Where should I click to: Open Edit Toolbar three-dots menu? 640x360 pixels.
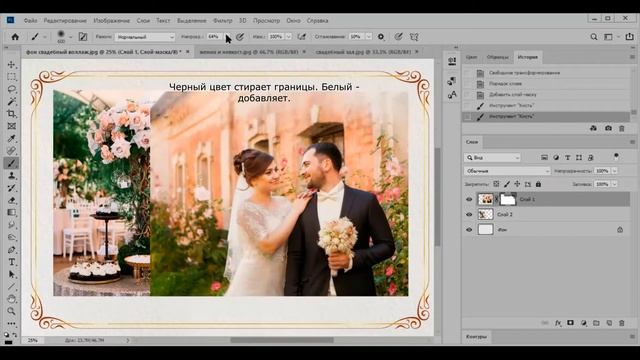point(11,323)
